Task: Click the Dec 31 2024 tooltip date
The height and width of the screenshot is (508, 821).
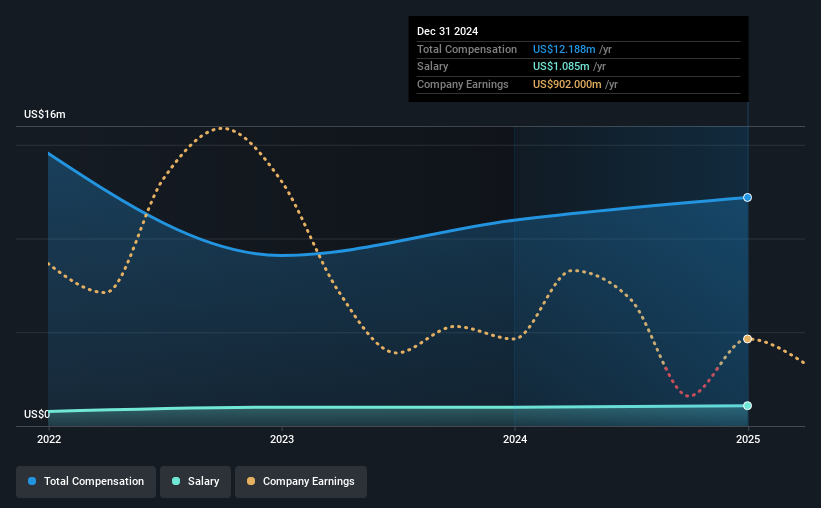Action: (x=447, y=31)
